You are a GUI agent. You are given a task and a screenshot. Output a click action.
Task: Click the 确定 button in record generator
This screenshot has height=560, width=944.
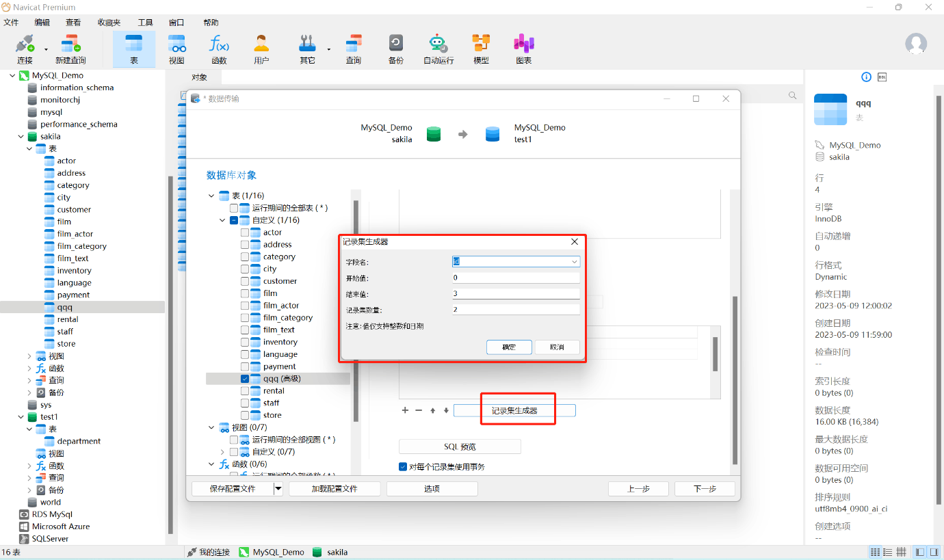509,347
